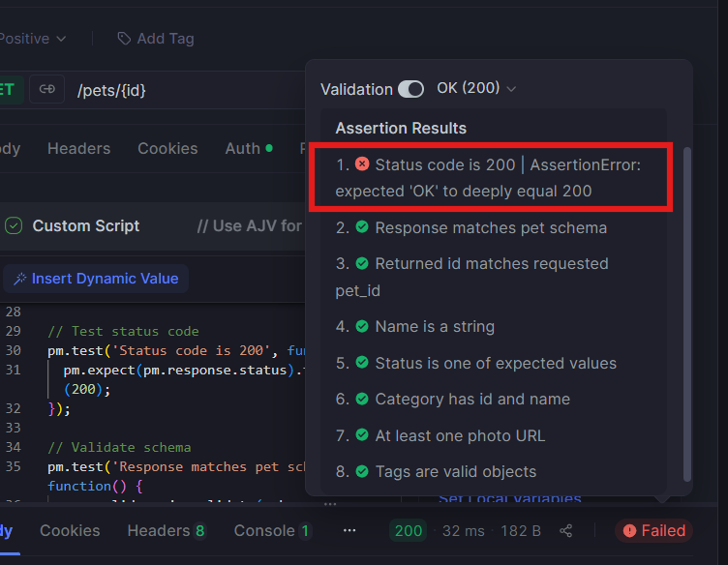Click the link icon beside /pets/{id}
The width and height of the screenshot is (728, 565).
tap(46, 89)
